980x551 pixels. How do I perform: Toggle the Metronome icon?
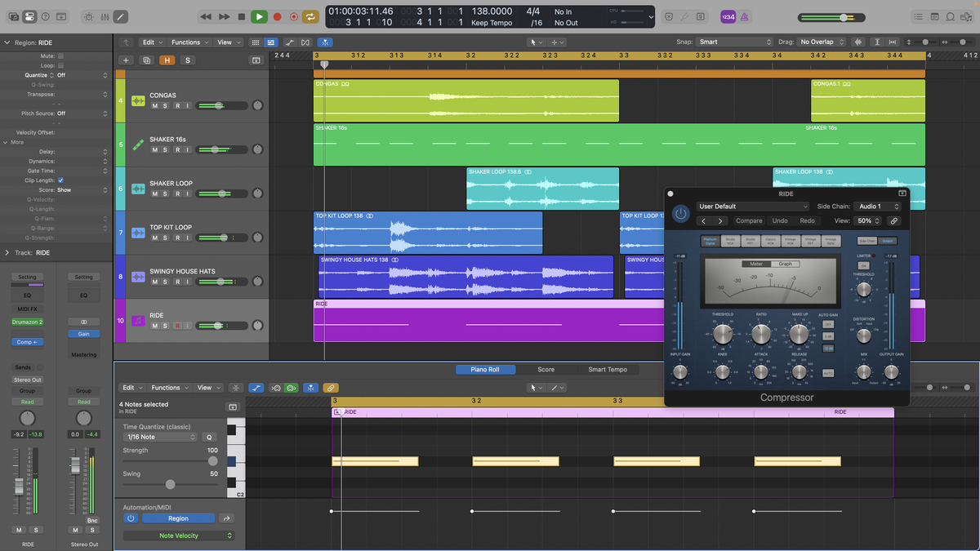tap(744, 16)
